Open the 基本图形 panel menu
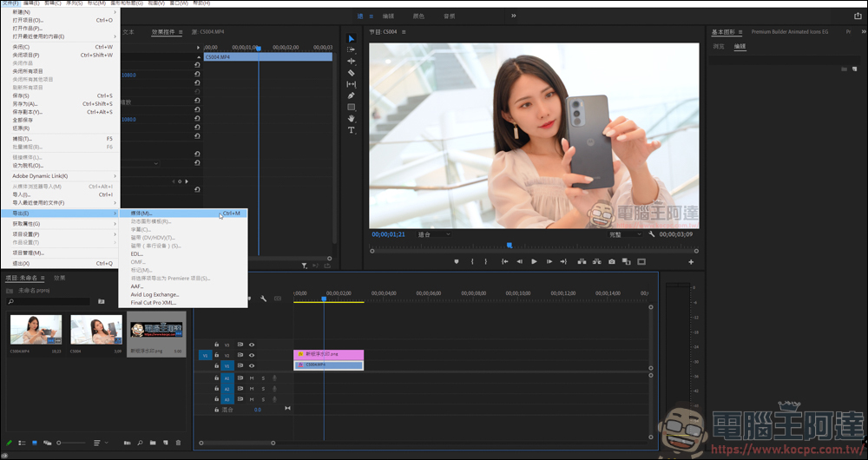This screenshot has height=460, width=868. [x=740, y=32]
